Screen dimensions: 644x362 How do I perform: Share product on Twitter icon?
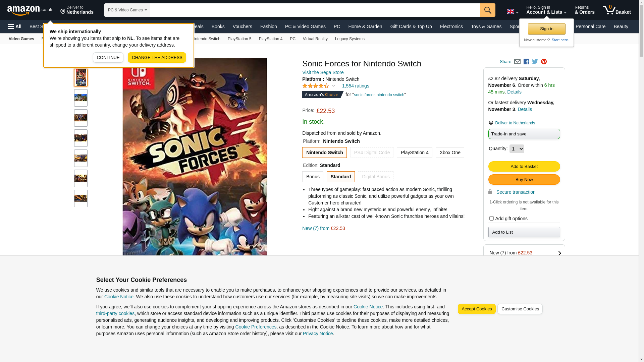[x=535, y=62]
